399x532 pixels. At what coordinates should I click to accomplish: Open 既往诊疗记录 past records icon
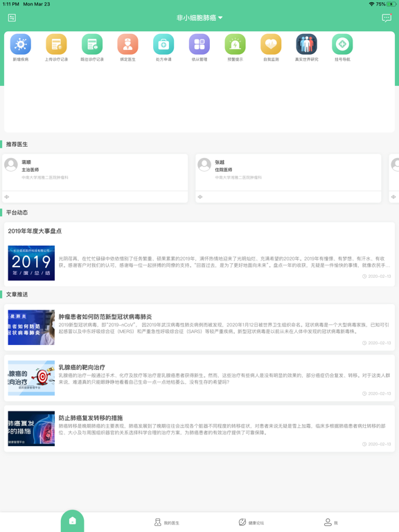[x=92, y=44]
